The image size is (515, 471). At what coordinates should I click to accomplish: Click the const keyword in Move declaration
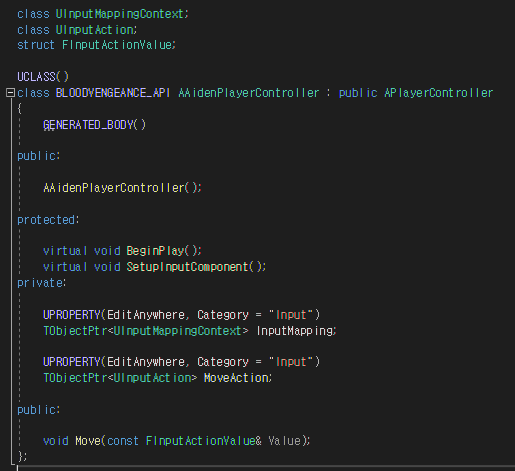123,441
